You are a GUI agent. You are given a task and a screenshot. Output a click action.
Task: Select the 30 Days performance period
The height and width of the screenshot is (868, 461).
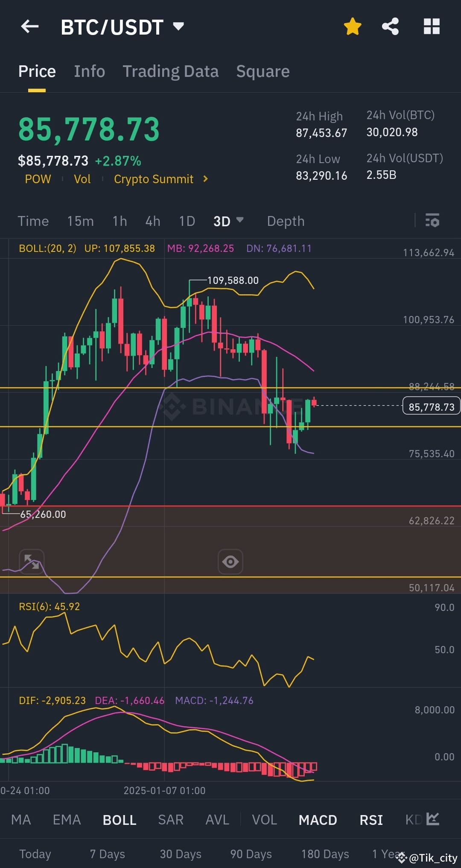[x=181, y=854]
